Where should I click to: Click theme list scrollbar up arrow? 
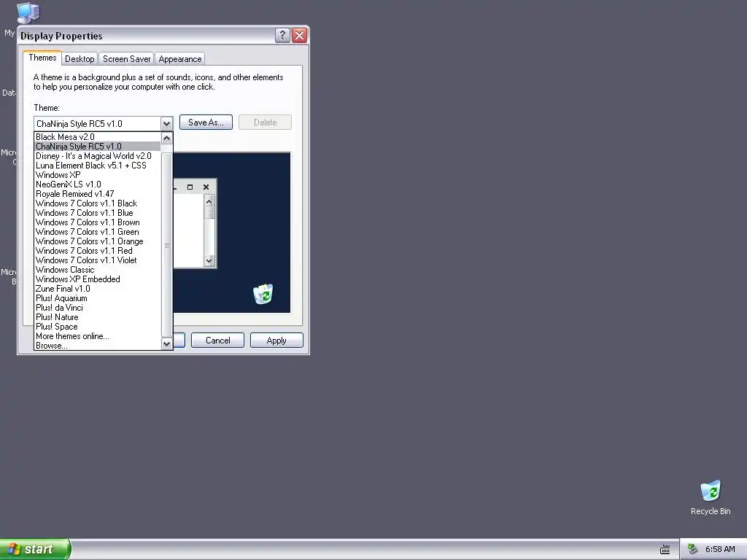(x=167, y=138)
